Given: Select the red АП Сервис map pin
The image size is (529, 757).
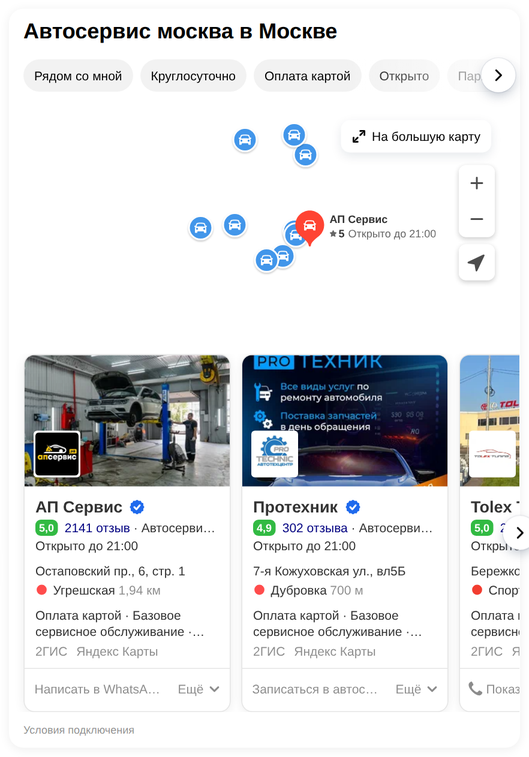Looking at the screenshot, I should pyautogui.click(x=309, y=226).
